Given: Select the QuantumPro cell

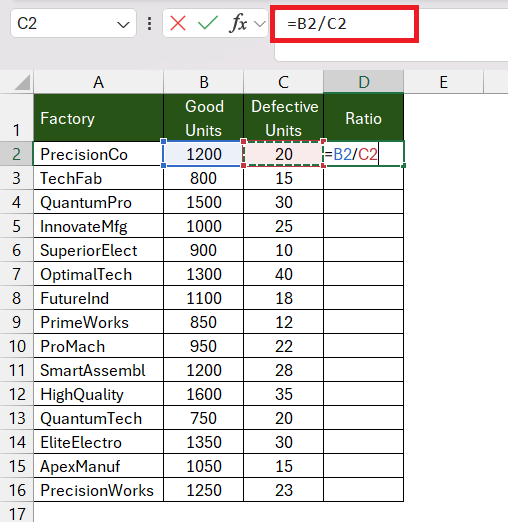Looking at the screenshot, I should [99, 202].
